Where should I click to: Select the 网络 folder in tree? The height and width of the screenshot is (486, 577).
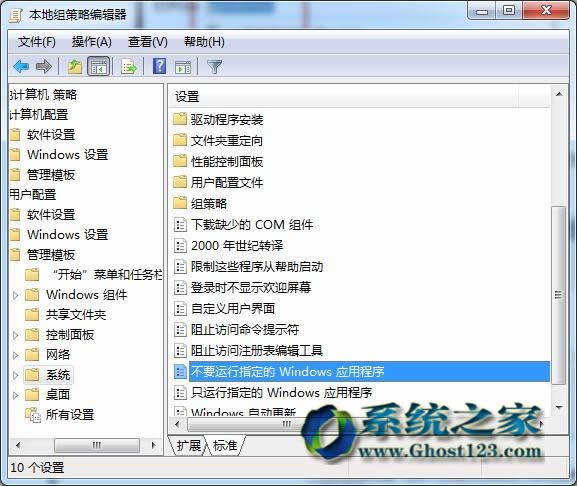pos(58,355)
